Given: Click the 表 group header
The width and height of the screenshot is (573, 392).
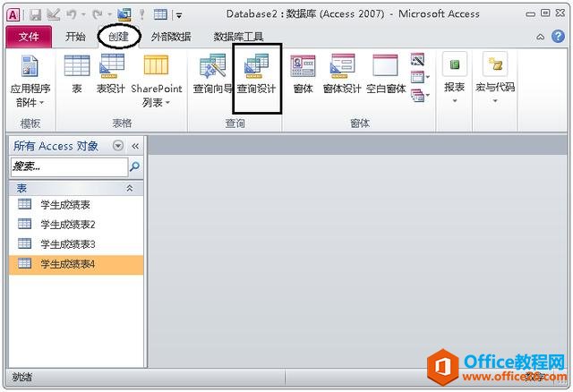Looking at the screenshot, I should tap(76, 189).
